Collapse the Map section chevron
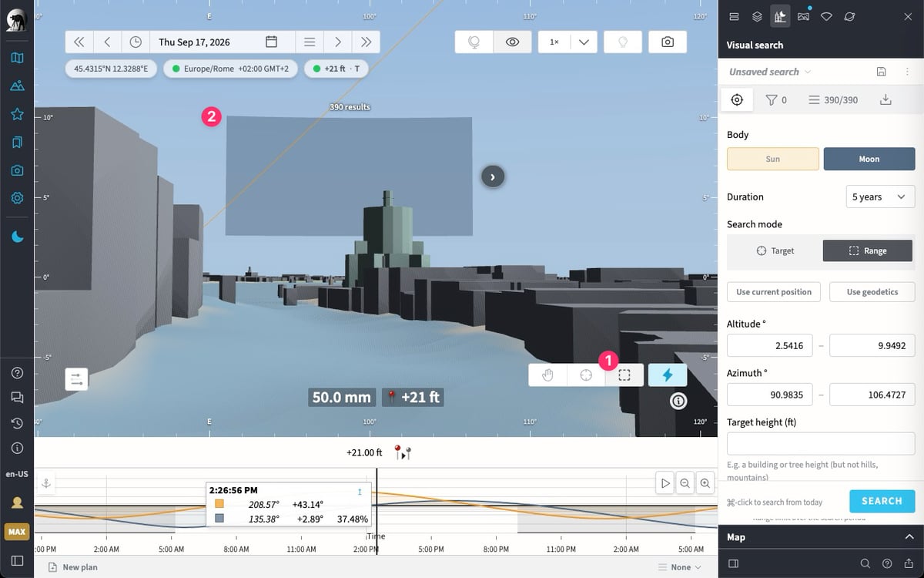The image size is (924, 578). (909, 537)
